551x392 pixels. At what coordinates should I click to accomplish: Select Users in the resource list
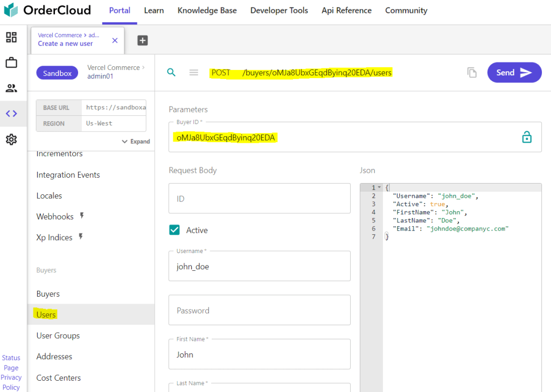point(90,314)
